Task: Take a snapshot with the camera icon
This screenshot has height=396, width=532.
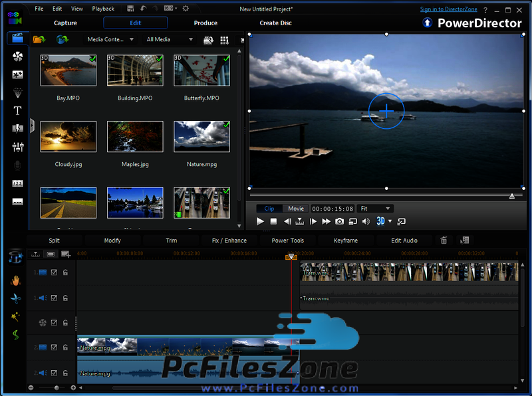Action: click(339, 221)
